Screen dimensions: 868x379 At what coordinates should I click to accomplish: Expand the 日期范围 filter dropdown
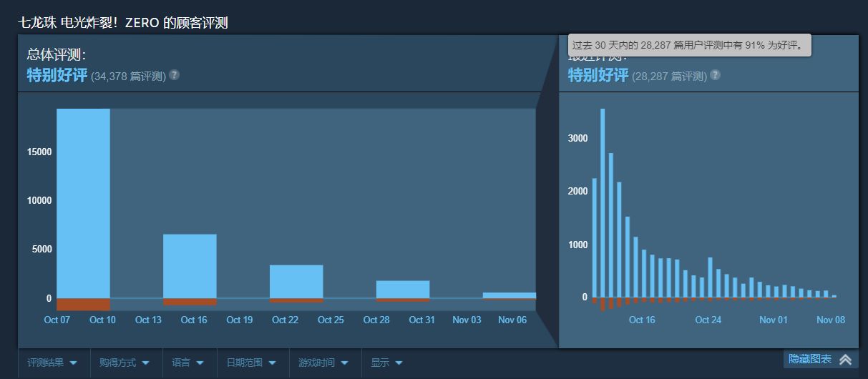[253, 363]
